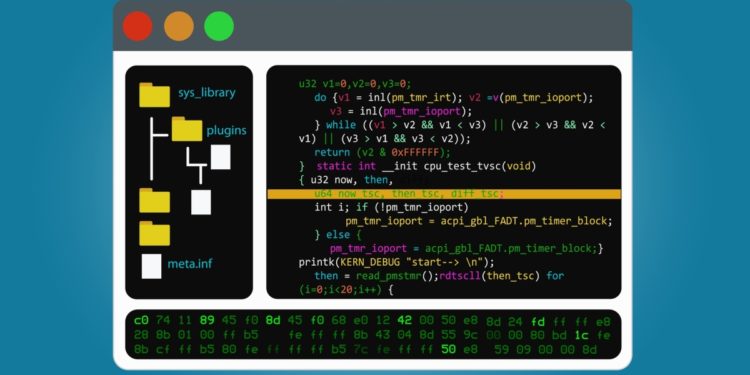
Task: Maximize the window with the green button
Action: point(219,26)
